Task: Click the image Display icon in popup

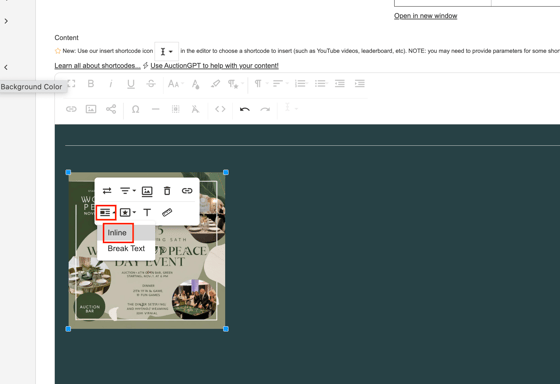Action: [x=106, y=213]
